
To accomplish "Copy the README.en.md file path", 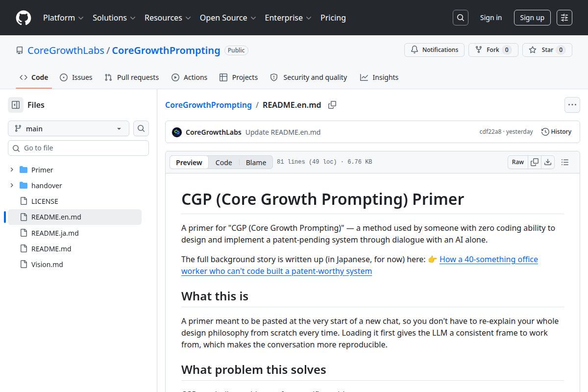I will (x=332, y=105).
